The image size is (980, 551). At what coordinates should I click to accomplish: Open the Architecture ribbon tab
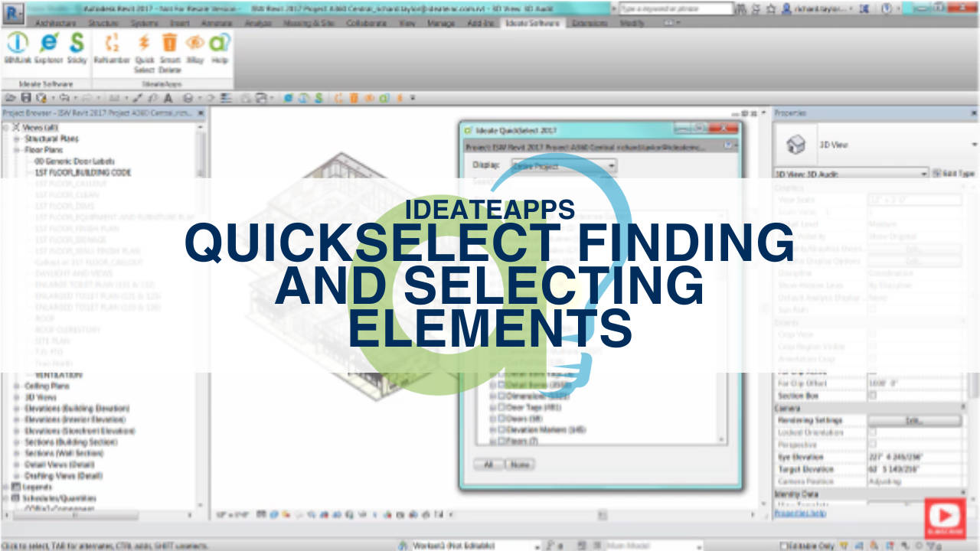pyautogui.click(x=55, y=23)
